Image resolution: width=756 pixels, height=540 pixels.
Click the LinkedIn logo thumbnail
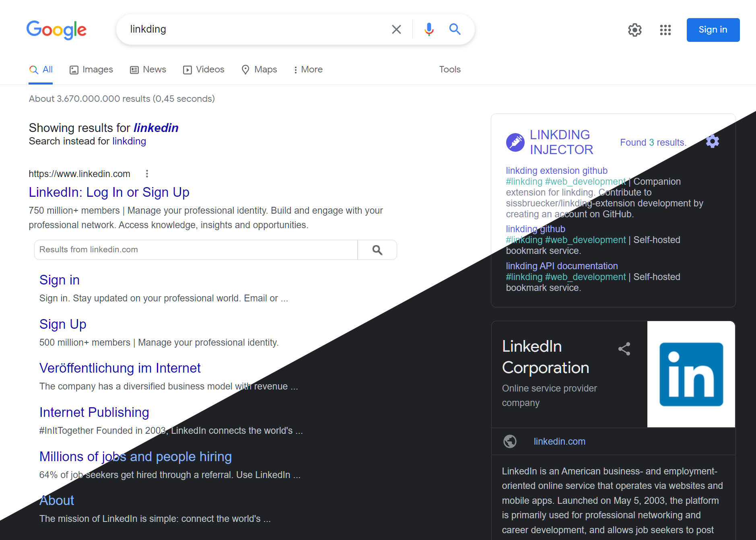point(691,374)
